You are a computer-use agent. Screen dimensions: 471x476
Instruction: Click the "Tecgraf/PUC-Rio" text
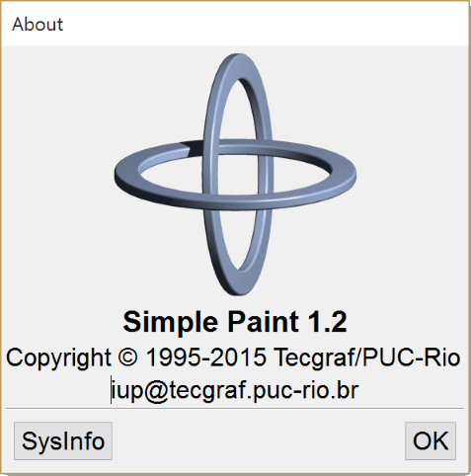click(x=367, y=357)
